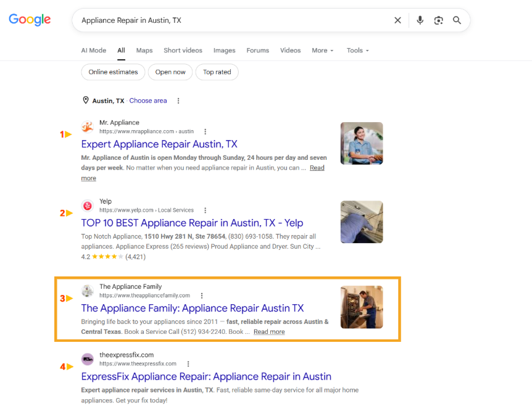The width and height of the screenshot is (532, 406).
Task: Click the magnifying glass search icon
Action: [x=457, y=20]
